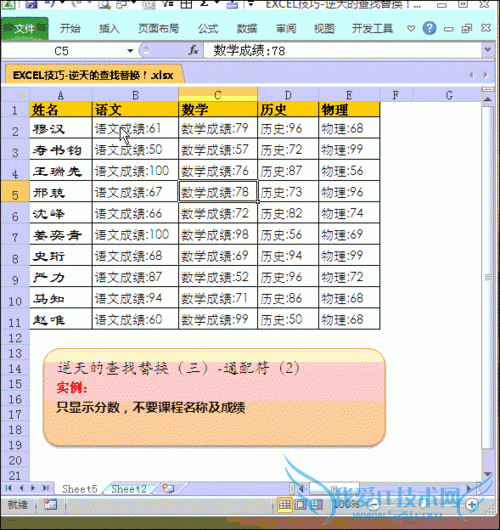Viewport: 500px width, 530px height.
Task: Click header cell 历史
Action: [x=288, y=110]
